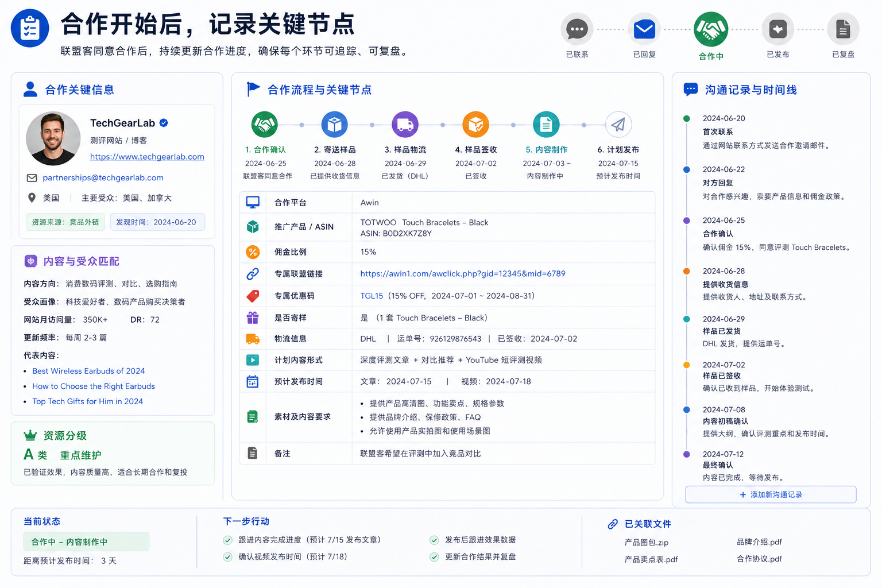
Task: Click the verified badge next to TechGearLab
Action: tap(164, 123)
